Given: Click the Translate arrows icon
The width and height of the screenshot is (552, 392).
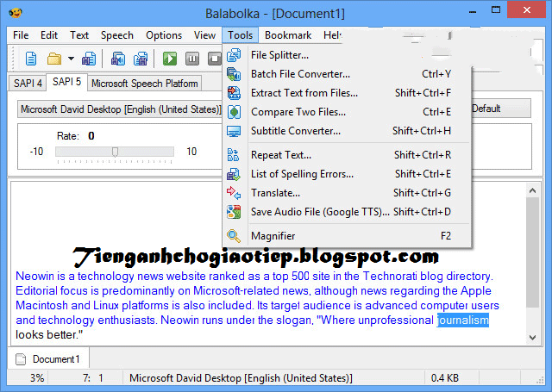Looking at the screenshot, I should point(234,193).
